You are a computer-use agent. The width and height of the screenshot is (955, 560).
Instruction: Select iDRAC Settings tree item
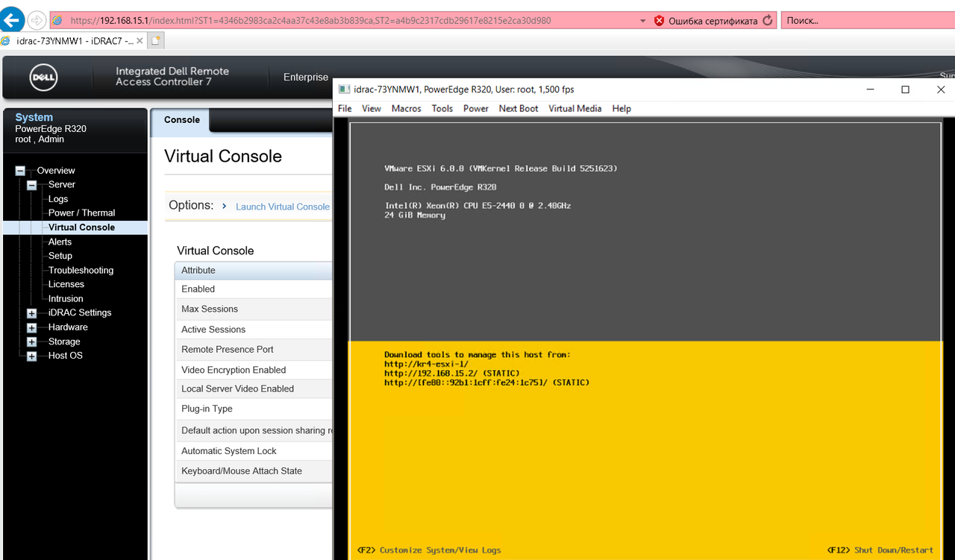(x=80, y=312)
